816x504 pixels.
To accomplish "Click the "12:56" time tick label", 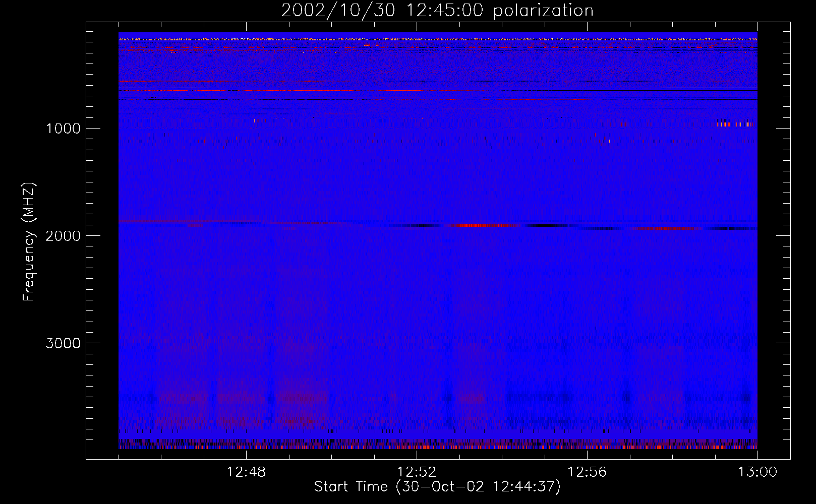I will (x=587, y=472).
